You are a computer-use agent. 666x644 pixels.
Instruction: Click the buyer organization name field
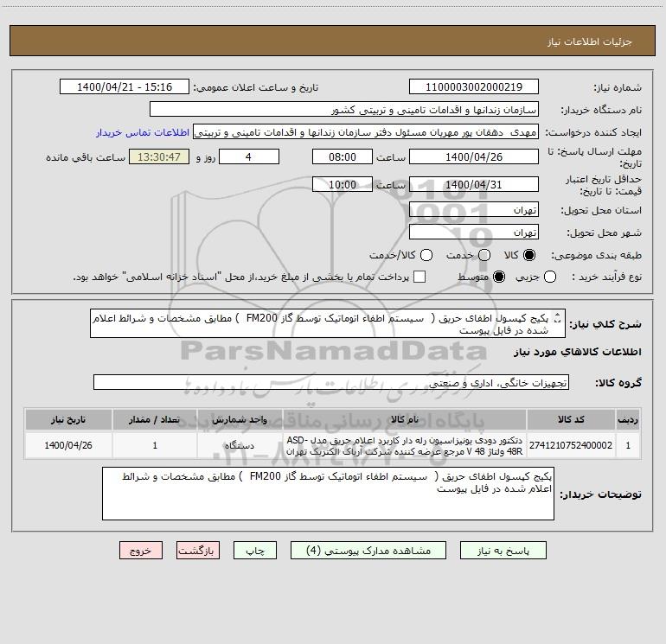click(x=344, y=110)
